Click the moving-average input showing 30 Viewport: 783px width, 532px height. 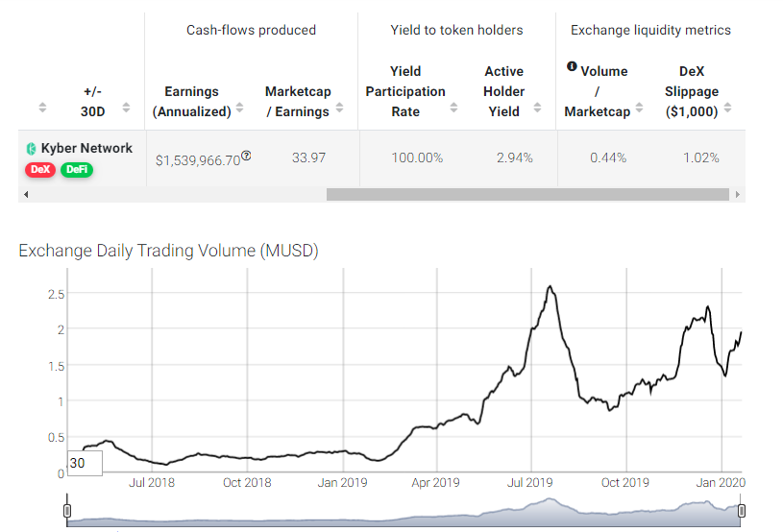pos(85,463)
